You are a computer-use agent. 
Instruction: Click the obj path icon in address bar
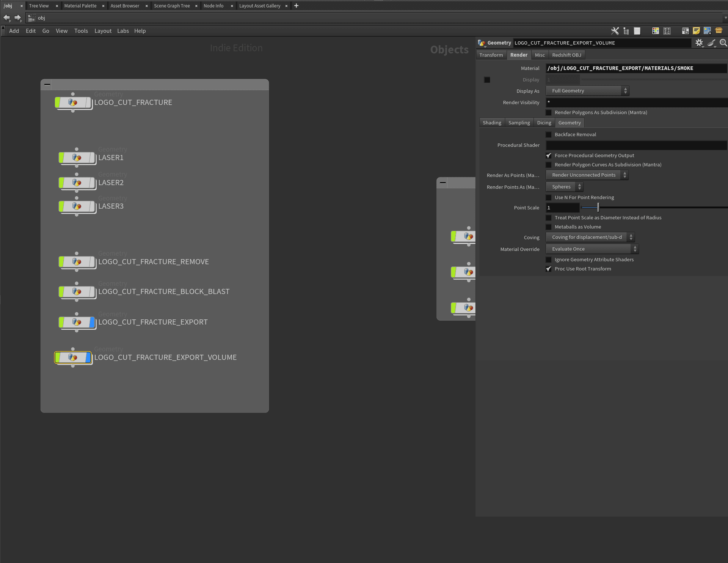tap(32, 18)
